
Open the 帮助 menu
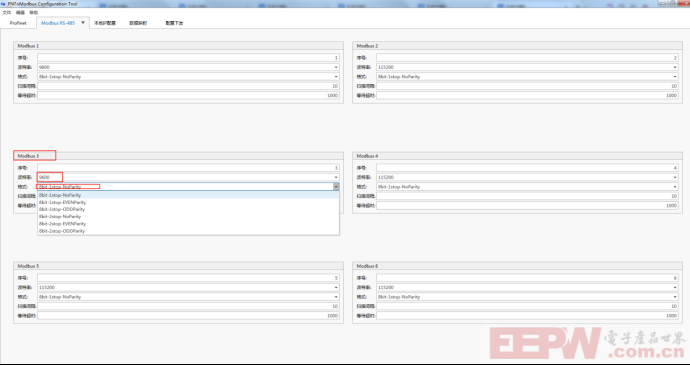[x=33, y=13]
